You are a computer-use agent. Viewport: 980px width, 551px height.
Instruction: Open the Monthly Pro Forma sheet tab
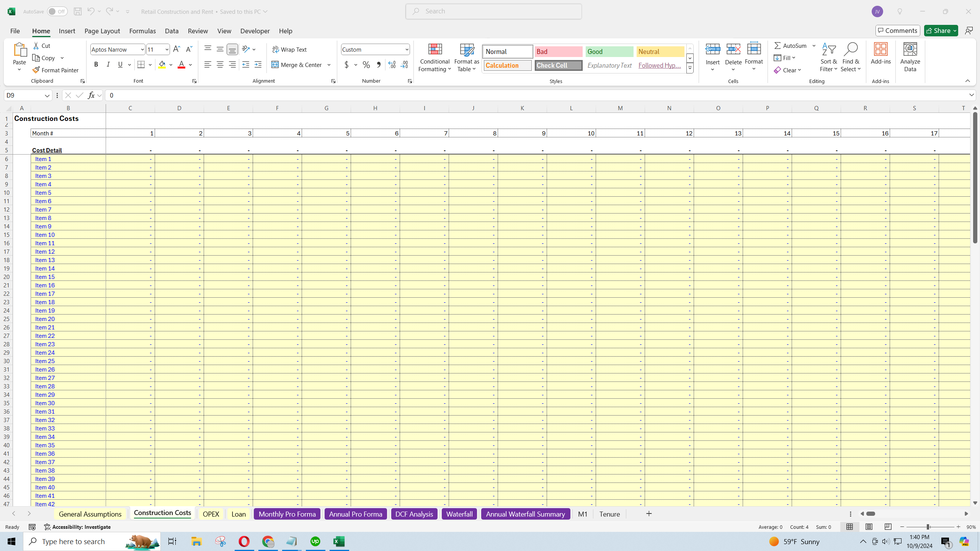[287, 514]
